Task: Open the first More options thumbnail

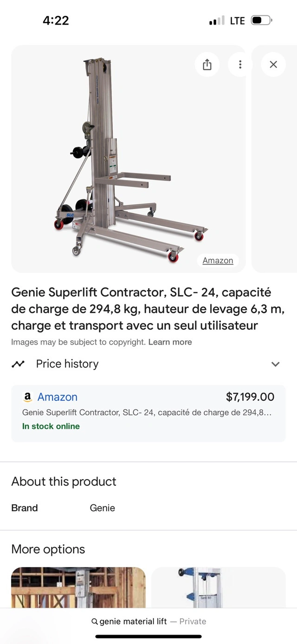Action: point(78,587)
